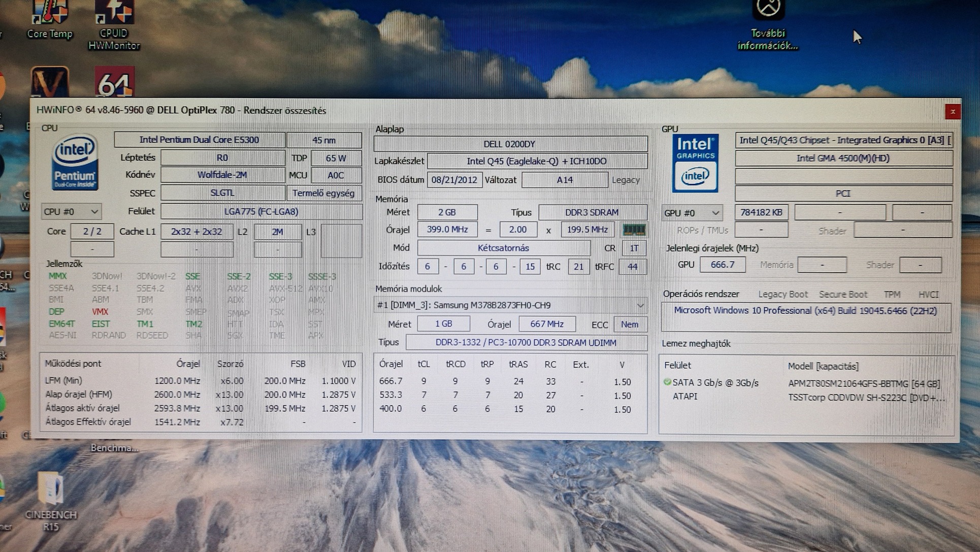980x552 pixels.
Task: Click the Termelő egység SSPEC field
Action: (x=323, y=193)
